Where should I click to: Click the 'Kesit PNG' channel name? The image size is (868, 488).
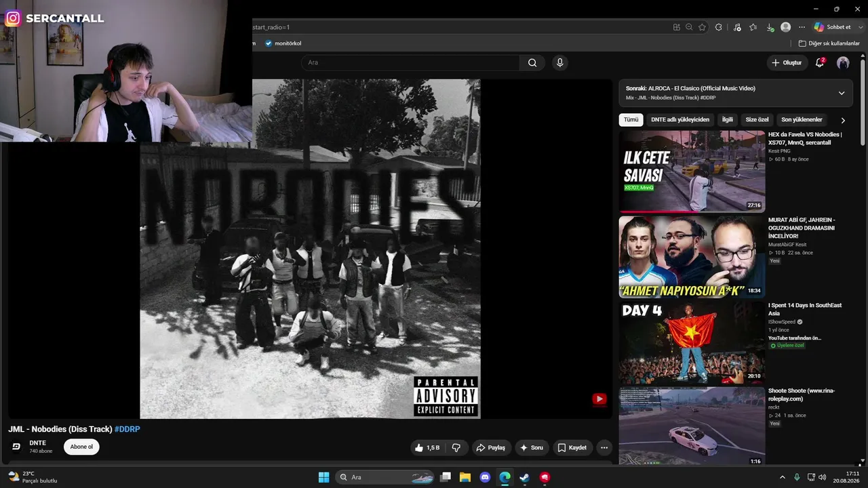[x=779, y=151]
